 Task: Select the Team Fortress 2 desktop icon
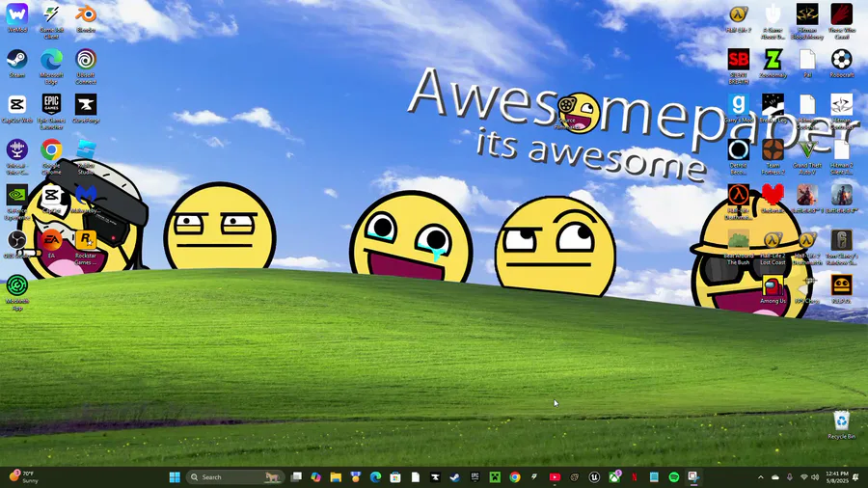point(773,157)
